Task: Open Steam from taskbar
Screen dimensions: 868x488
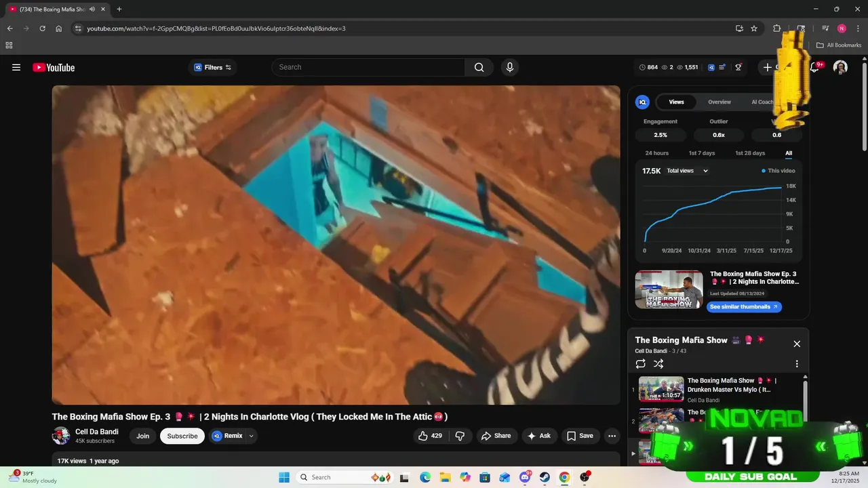Action: coord(545,477)
